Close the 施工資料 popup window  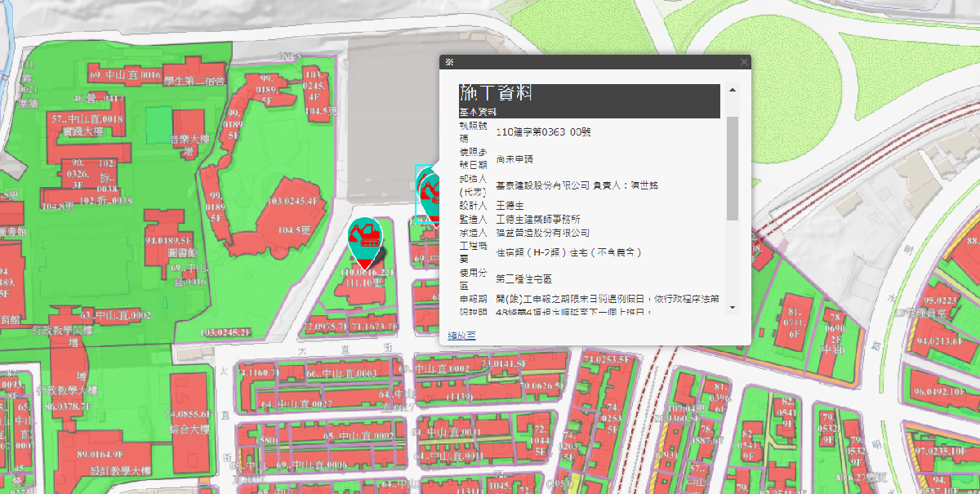tap(743, 62)
